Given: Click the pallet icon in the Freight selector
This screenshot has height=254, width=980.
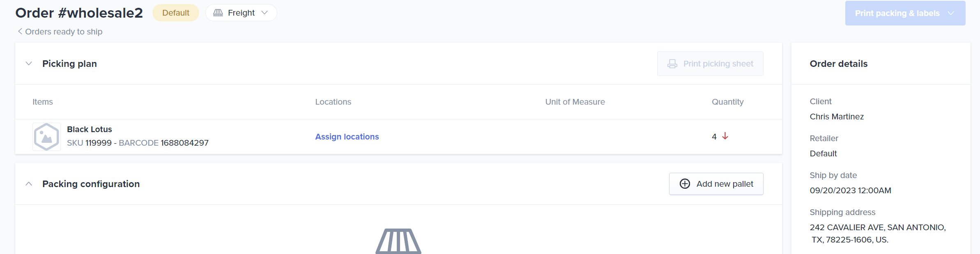Looking at the screenshot, I should click(x=218, y=13).
